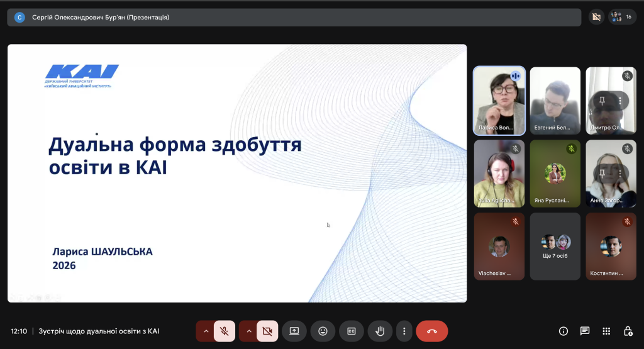Image resolution: width=644 pixels, height=349 pixels.
Task: Open the three-dot more options menu
Action: click(404, 331)
